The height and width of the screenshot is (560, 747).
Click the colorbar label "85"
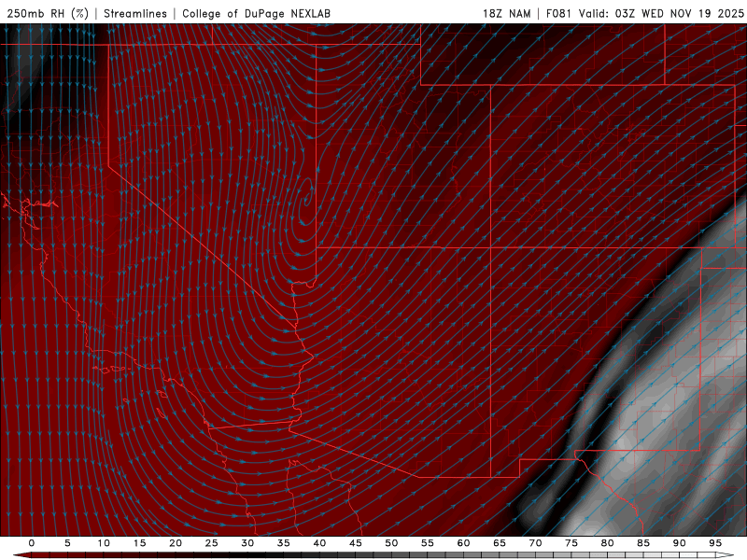point(643,543)
